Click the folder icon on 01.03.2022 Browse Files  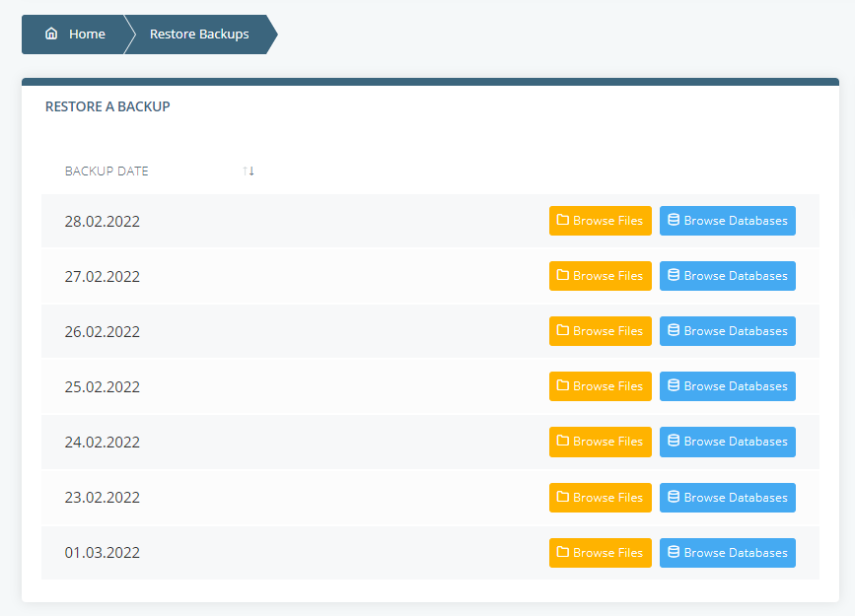click(x=562, y=552)
